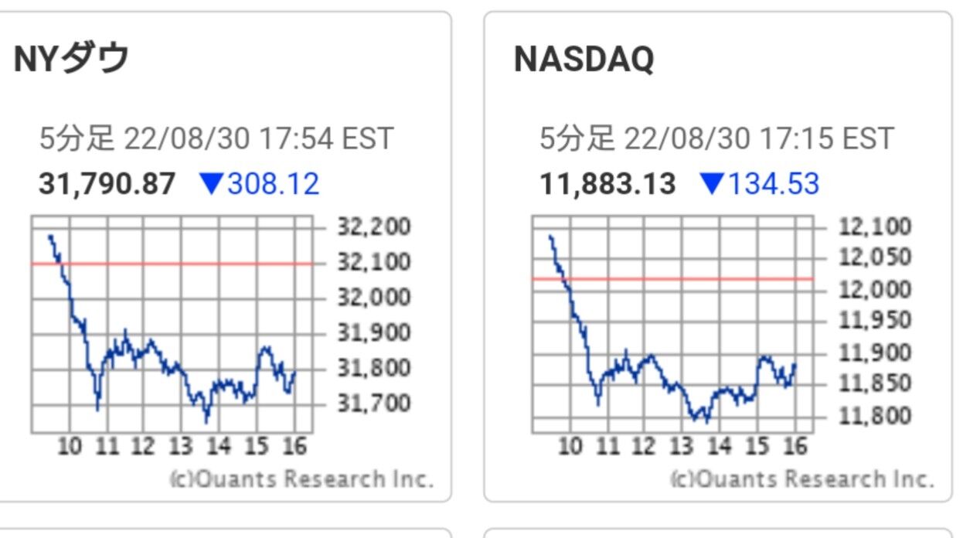Click hour 15 on NASDAQ chart time axis

pos(757,447)
